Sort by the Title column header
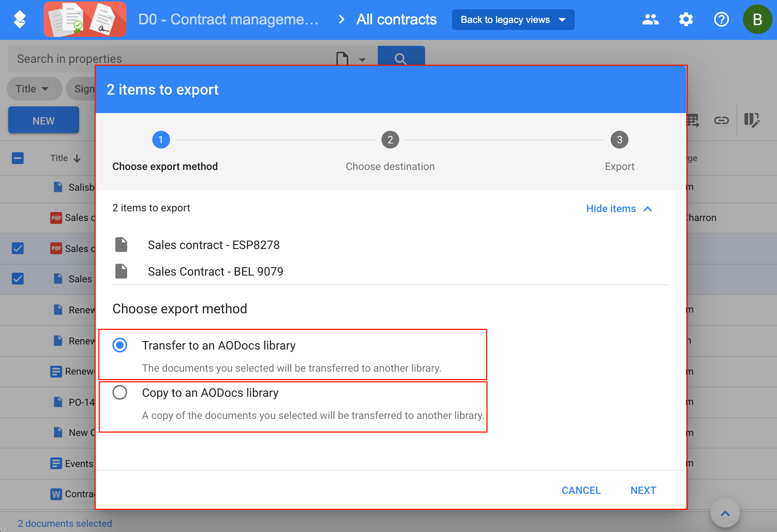The height and width of the screenshot is (532, 777). pos(65,158)
